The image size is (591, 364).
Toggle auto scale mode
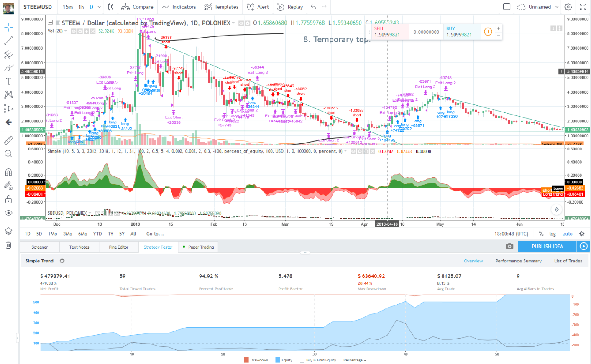(x=568, y=234)
